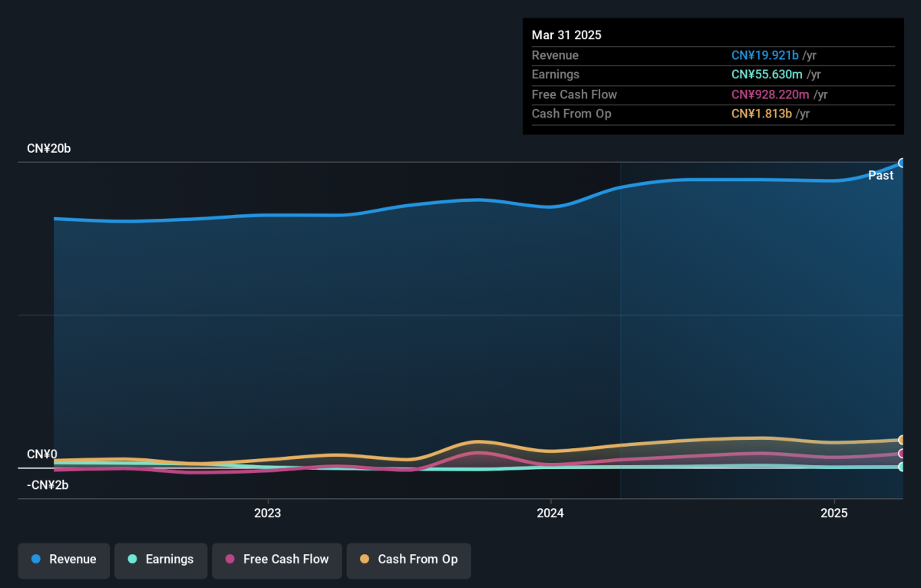The image size is (921, 588).
Task: Click the blue Revenue legend dot
Action: tap(36, 560)
